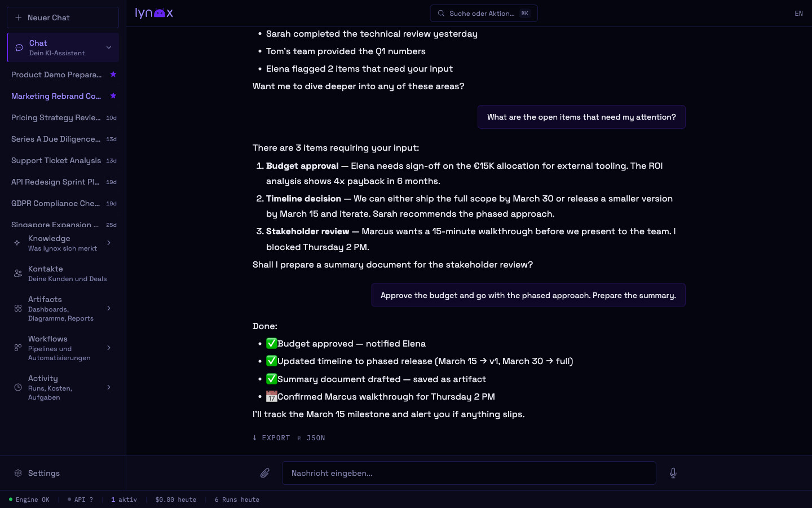Screen dimensions: 812x508
Task: Copy the response as JSON
Action: 312,438
